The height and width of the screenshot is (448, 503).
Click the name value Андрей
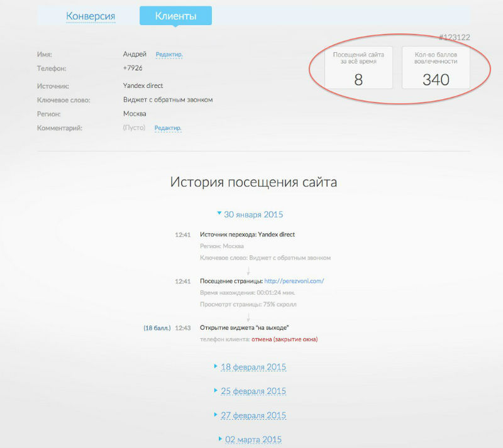[135, 54]
